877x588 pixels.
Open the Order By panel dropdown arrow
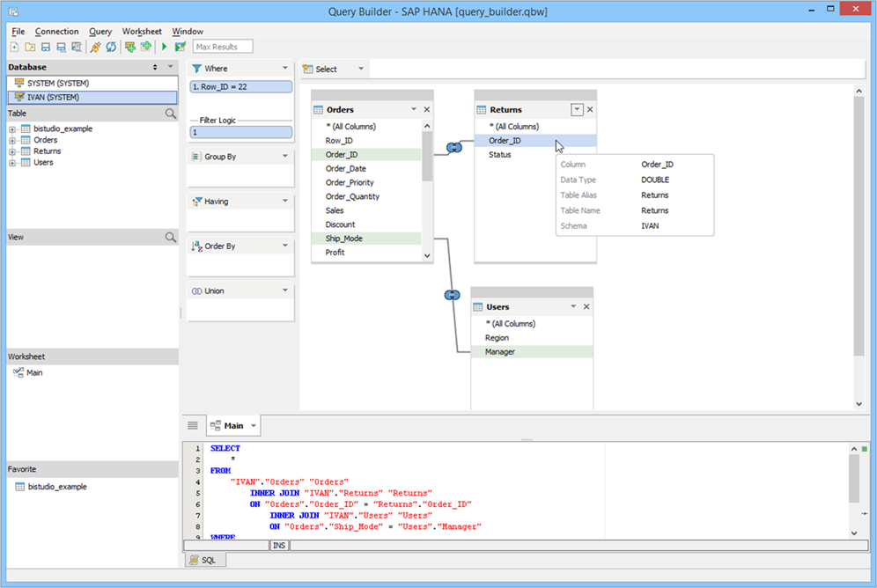pyautogui.click(x=284, y=246)
